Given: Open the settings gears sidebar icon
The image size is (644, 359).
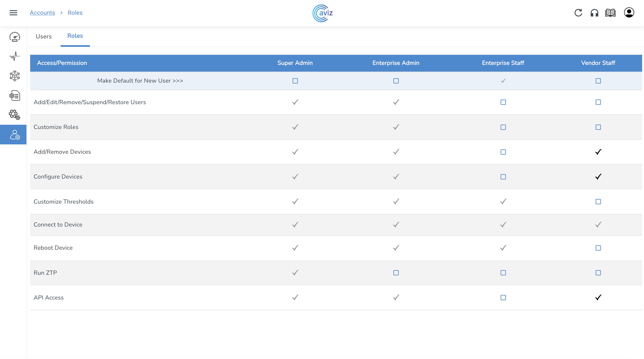Looking at the screenshot, I should 15,115.
